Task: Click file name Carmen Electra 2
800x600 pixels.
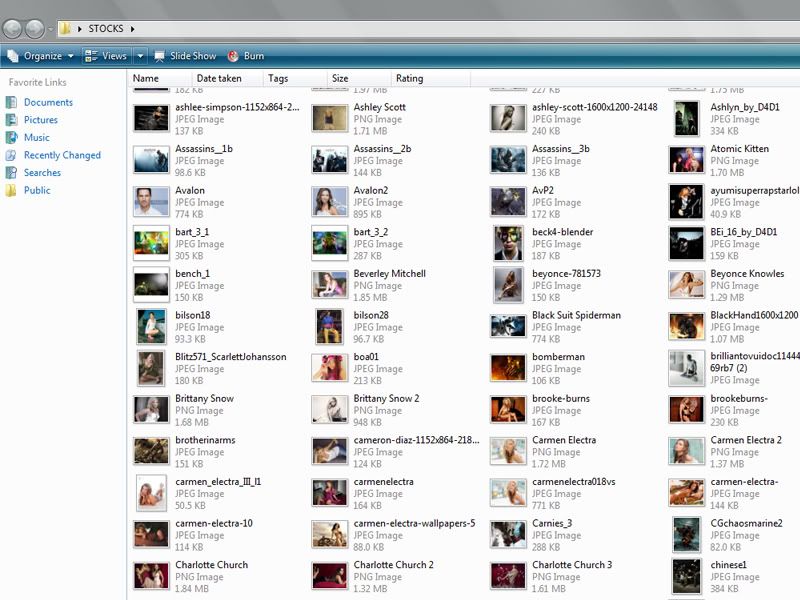Action: click(746, 440)
